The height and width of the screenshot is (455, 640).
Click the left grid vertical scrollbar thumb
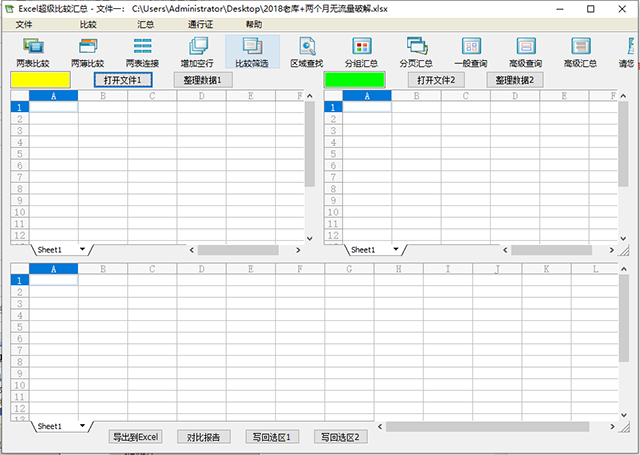click(310, 144)
